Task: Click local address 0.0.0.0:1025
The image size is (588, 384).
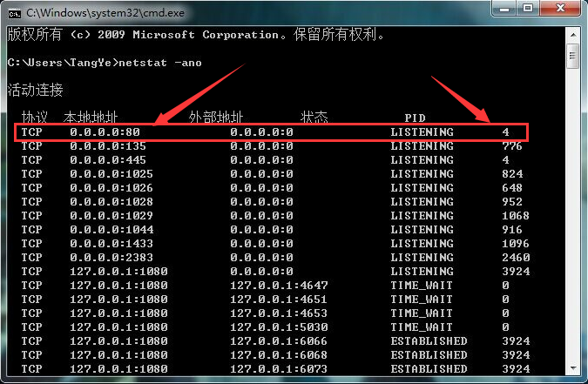Action: [x=112, y=174]
